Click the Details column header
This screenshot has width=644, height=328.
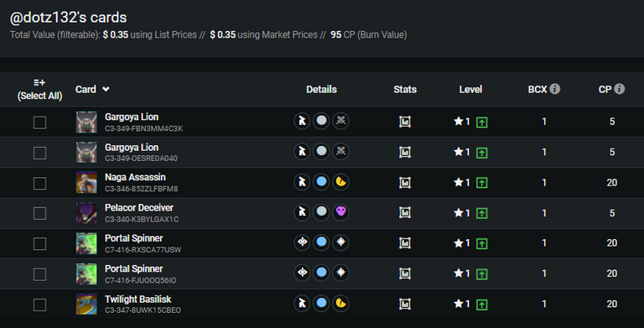(x=322, y=89)
